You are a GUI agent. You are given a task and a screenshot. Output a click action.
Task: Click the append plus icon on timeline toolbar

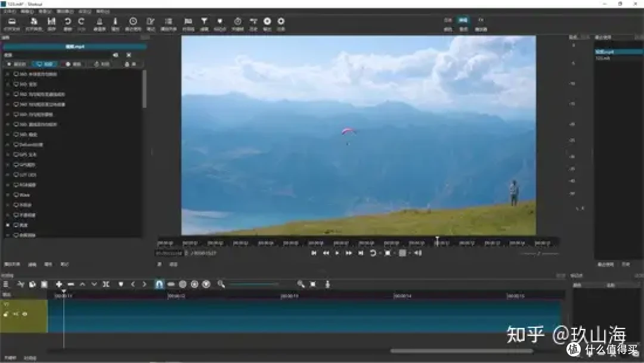coord(59,284)
